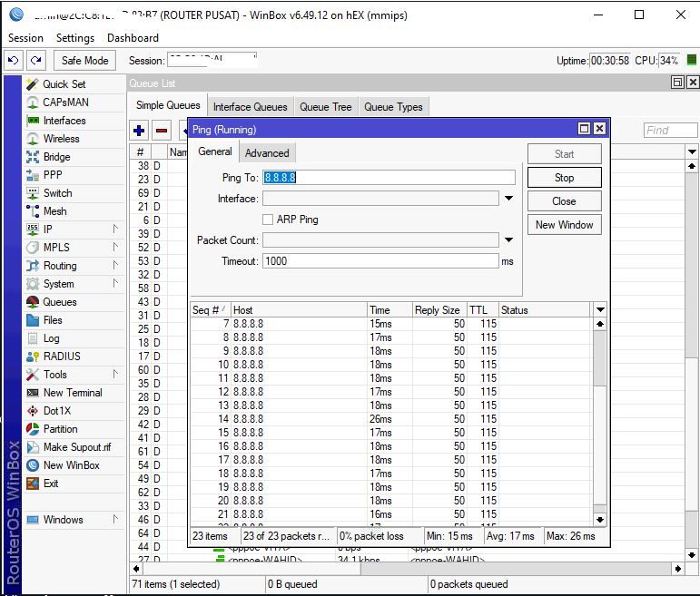
Task: Click the Ping To address field
Action: (x=389, y=178)
